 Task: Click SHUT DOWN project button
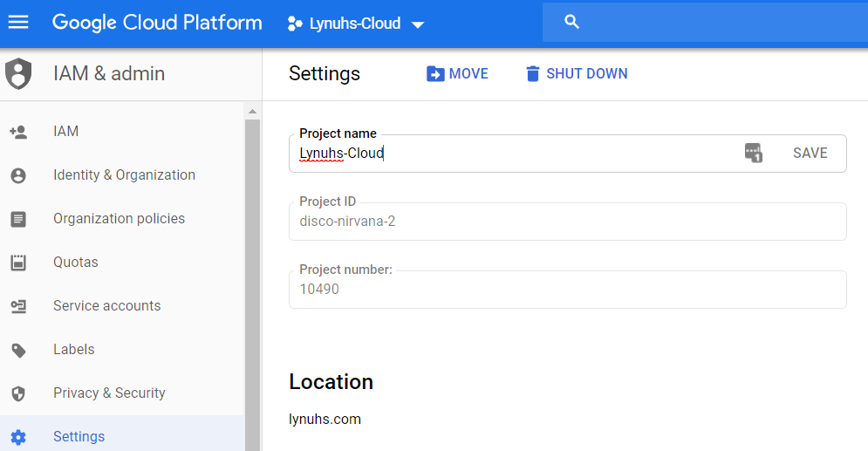click(x=577, y=73)
